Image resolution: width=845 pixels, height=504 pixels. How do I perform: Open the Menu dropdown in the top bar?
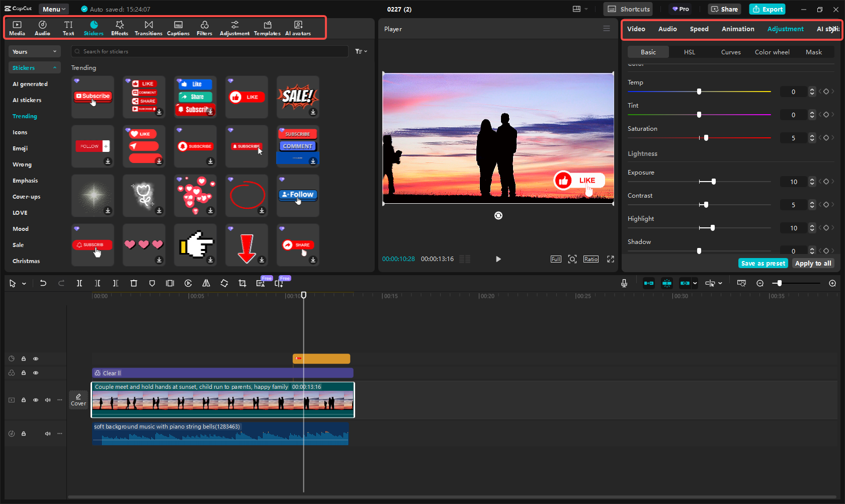click(53, 9)
